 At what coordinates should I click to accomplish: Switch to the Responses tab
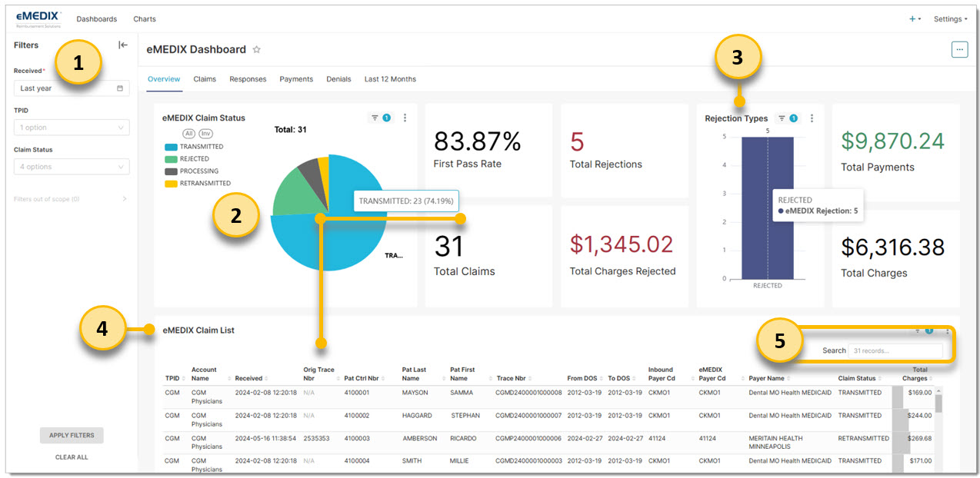point(248,79)
